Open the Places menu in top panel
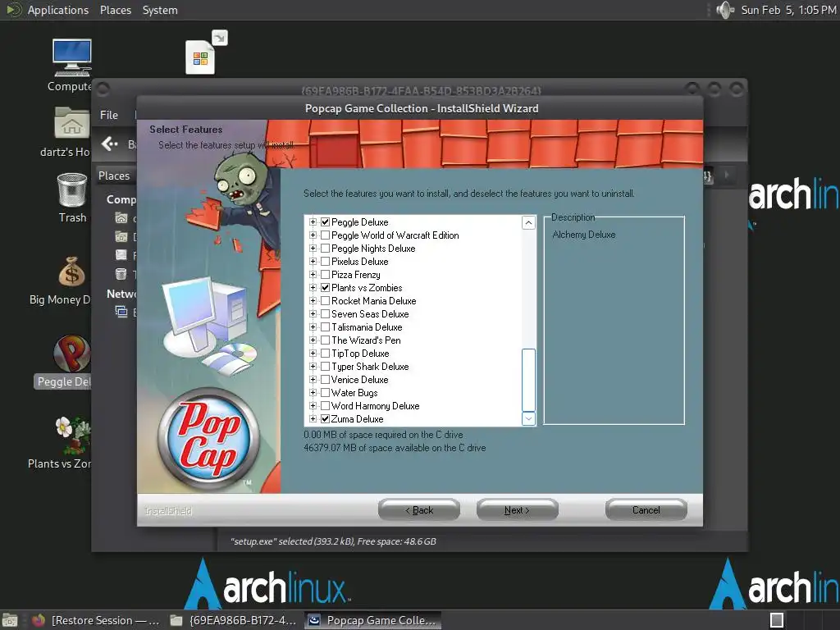Viewport: 840px width, 630px height. click(x=116, y=10)
